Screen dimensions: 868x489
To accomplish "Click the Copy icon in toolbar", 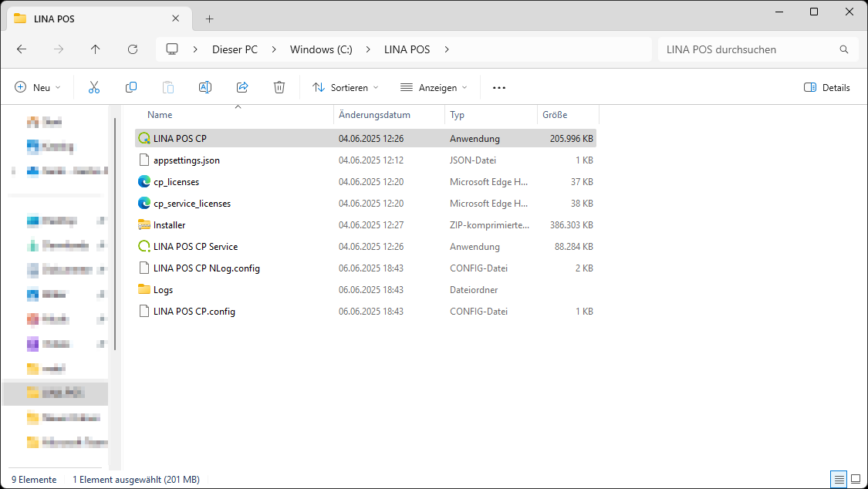I will [x=131, y=87].
